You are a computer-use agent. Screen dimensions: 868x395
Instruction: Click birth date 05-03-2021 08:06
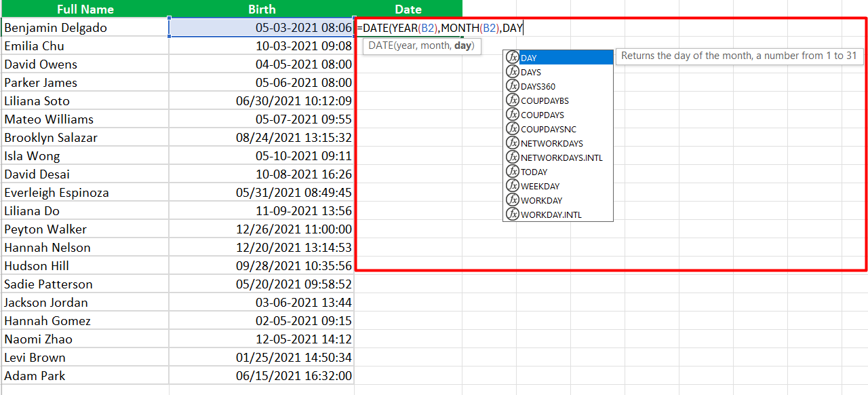(x=262, y=28)
